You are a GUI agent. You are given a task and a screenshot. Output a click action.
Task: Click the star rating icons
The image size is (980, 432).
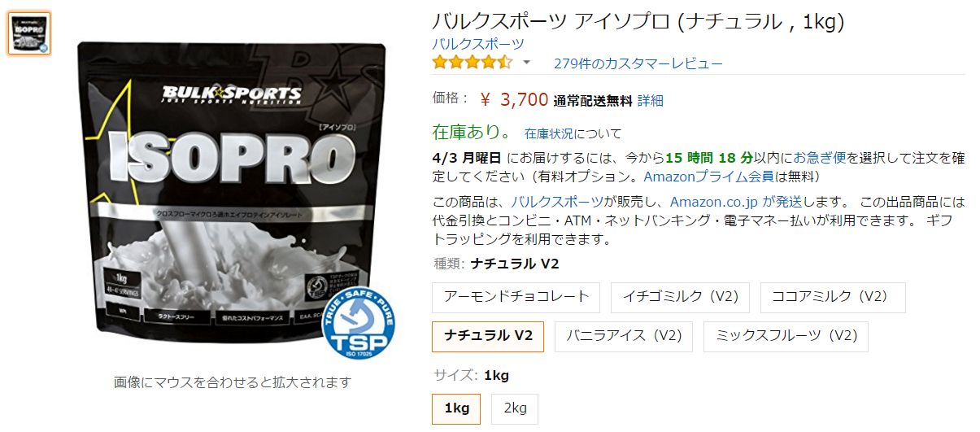click(473, 63)
